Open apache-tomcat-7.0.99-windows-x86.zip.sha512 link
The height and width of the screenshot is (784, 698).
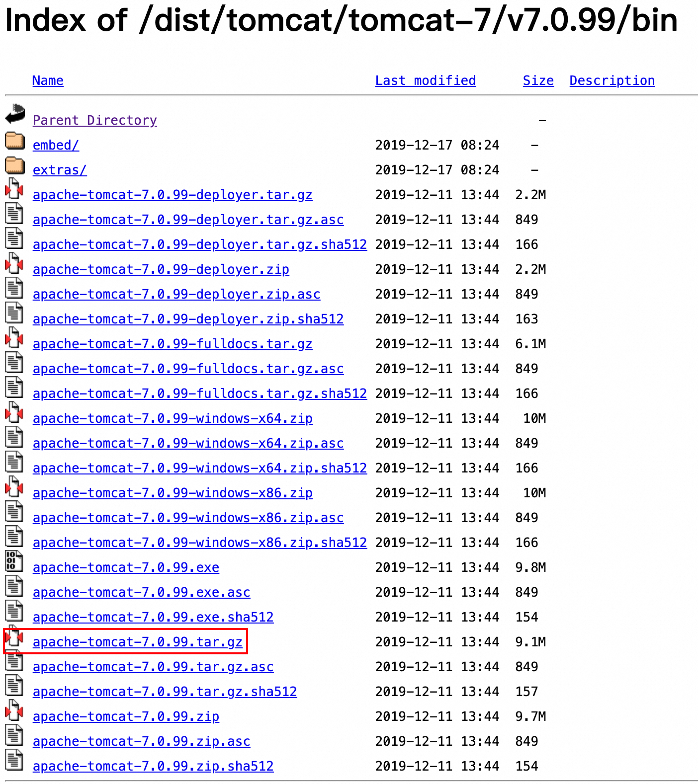click(x=200, y=543)
